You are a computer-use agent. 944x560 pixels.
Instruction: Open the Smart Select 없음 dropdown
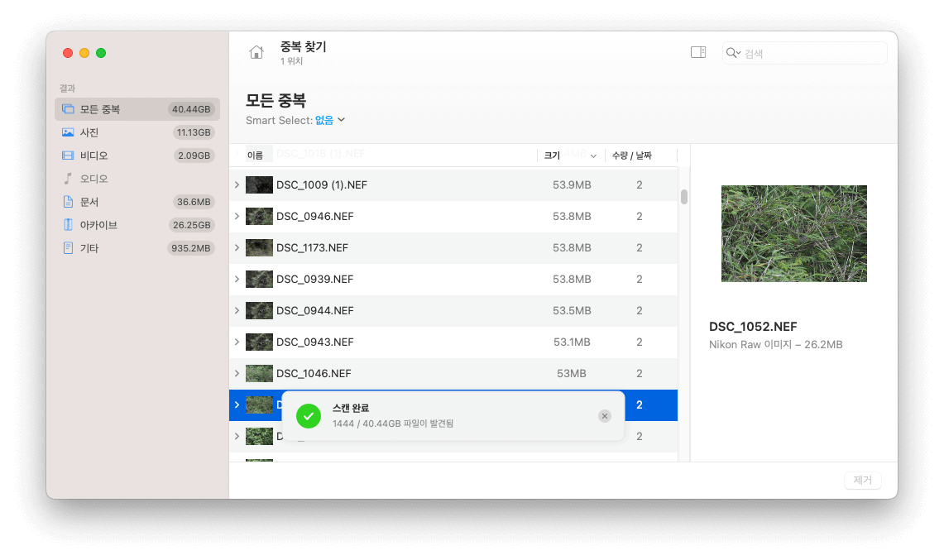click(x=330, y=120)
